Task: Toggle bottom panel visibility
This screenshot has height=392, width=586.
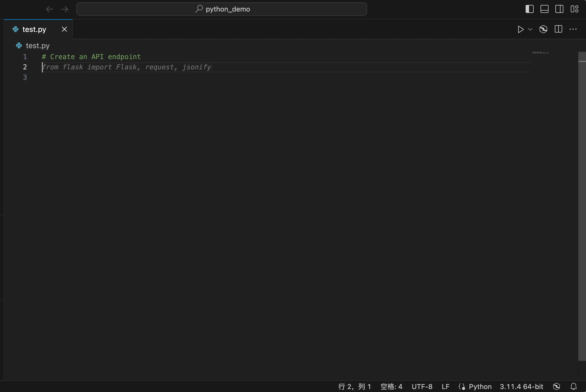Action: pyautogui.click(x=545, y=9)
